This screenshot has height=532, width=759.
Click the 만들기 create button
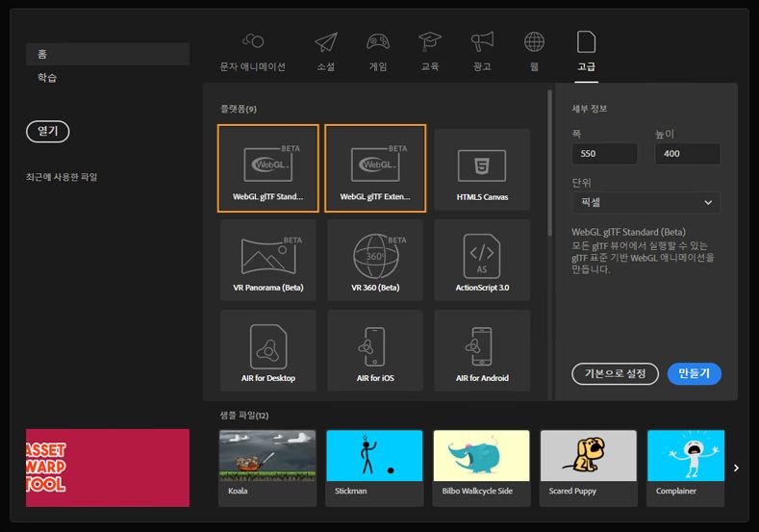pos(695,373)
